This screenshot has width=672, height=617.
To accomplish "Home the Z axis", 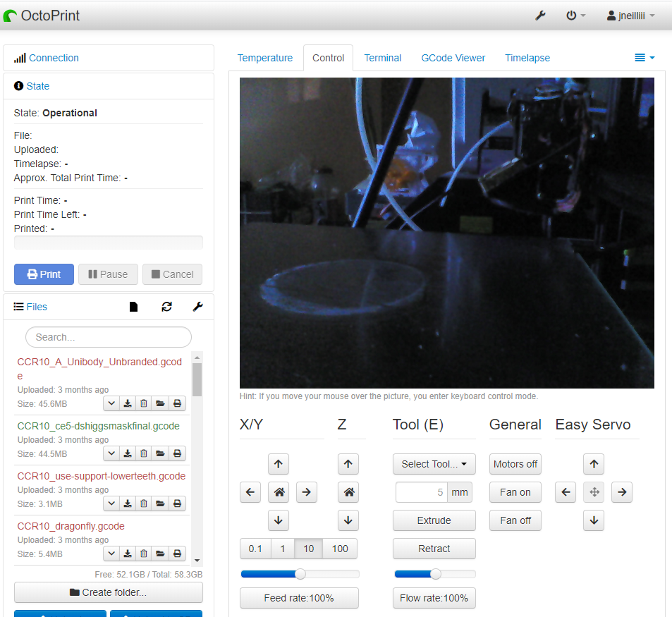I will click(x=348, y=492).
